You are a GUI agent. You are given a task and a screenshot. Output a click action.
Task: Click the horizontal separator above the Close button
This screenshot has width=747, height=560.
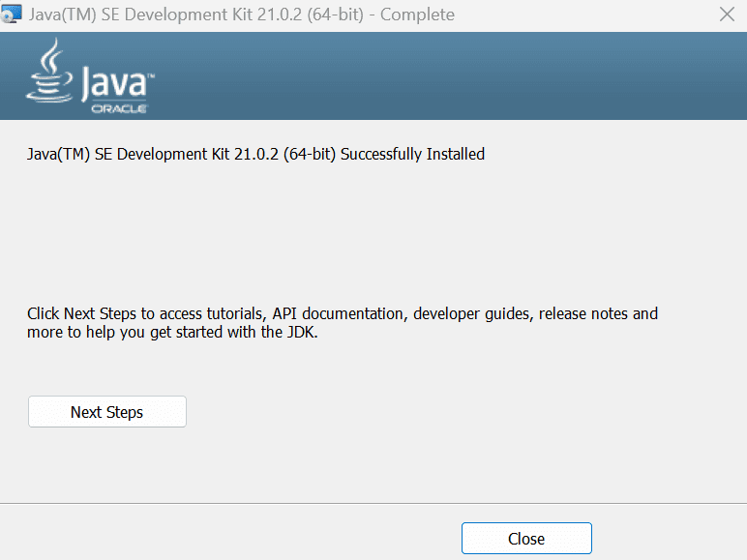pos(373,503)
